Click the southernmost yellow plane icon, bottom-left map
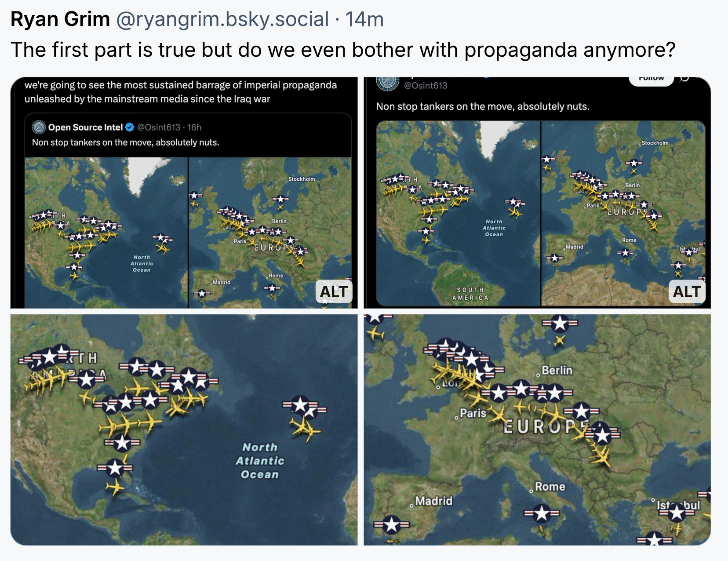This screenshot has height=561, width=728. coord(115,487)
